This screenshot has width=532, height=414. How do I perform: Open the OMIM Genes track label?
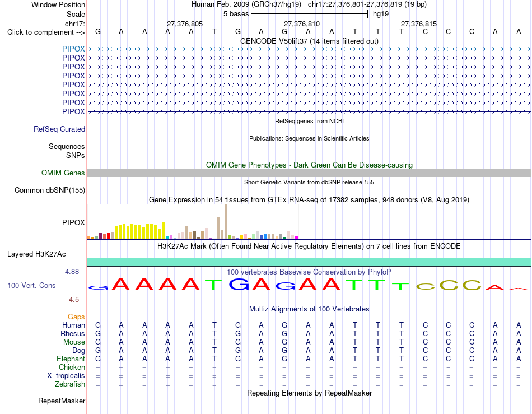[x=63, y=173]
